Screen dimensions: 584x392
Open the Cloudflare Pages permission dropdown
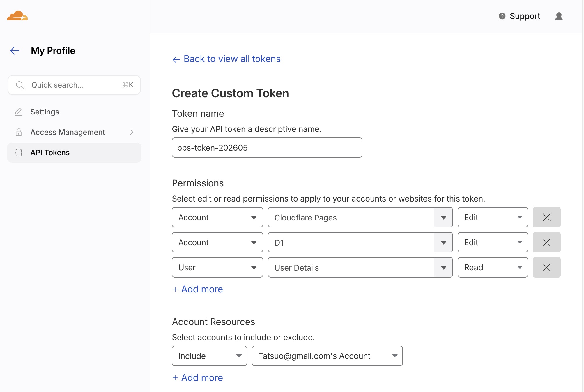click(x=360, y=217)
